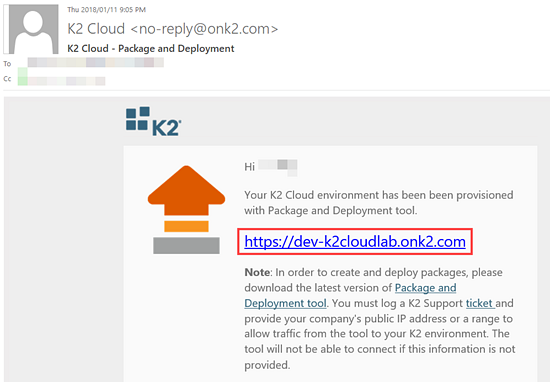Click the email date Thu 2018/01/11
The image size is (550, 382).
(106, 10)
